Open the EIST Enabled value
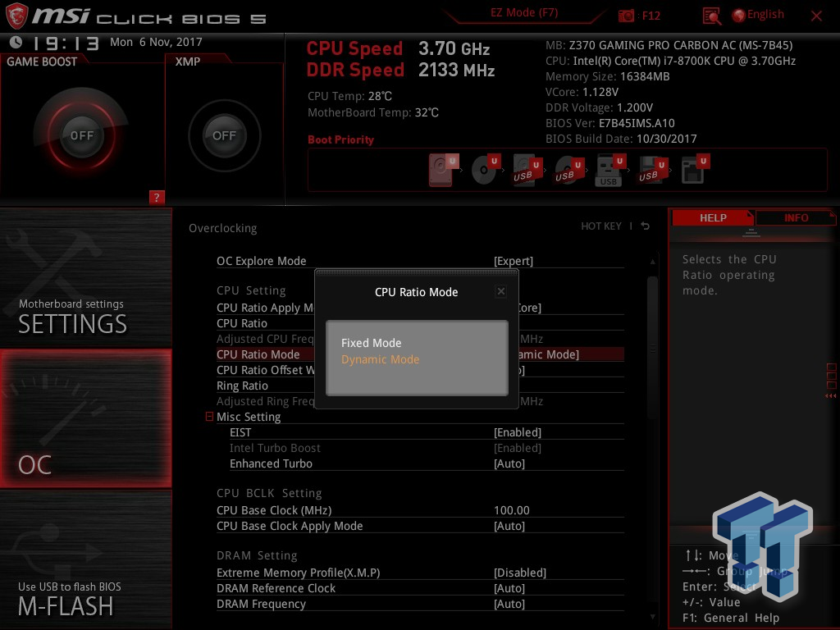Screen dimensions: 840x630 (518, 432)
